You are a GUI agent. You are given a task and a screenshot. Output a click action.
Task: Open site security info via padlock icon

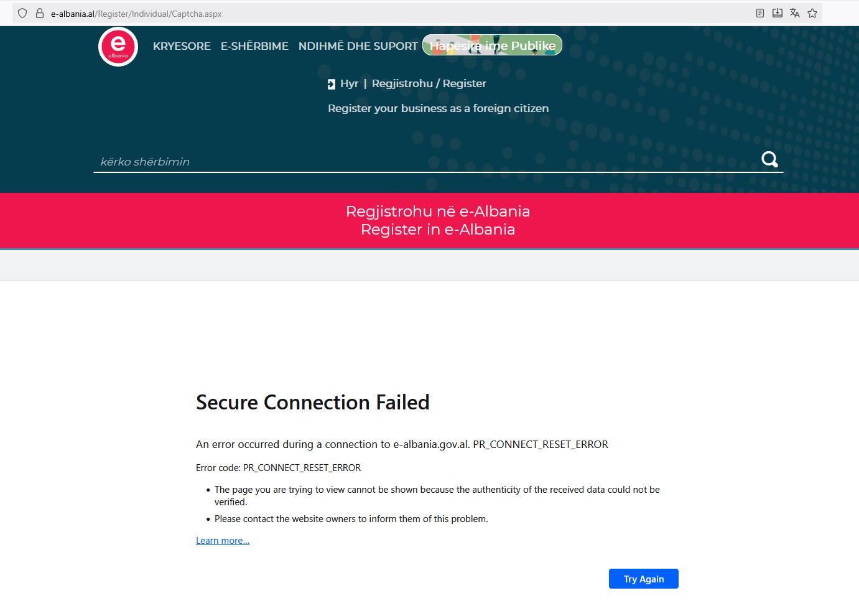(39, 13)
